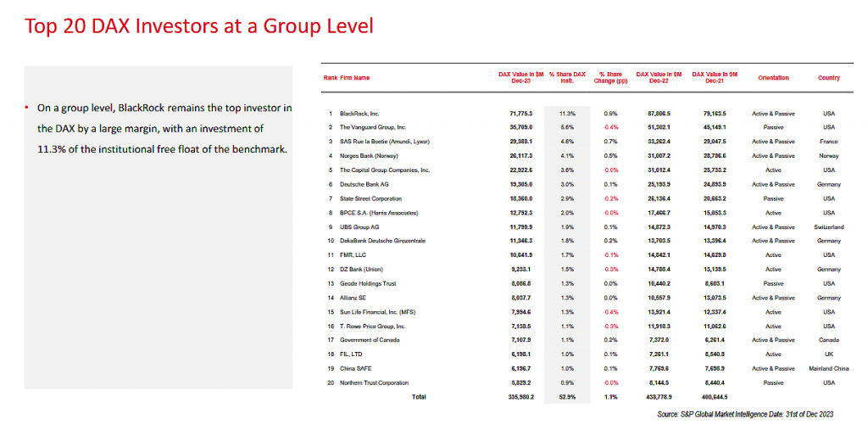Viewport: 868px width, 424px height.
Task: Select the Orientation column header
Action: tap(771, 78)
